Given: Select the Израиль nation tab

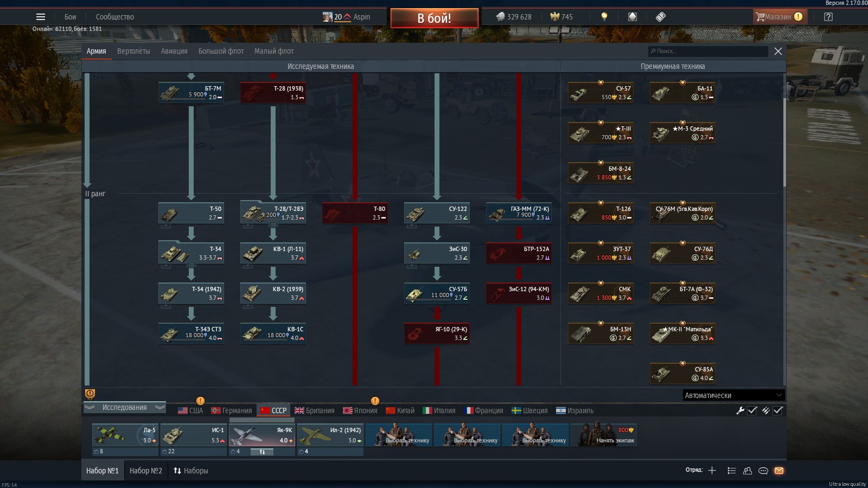Looking at the screenshot, I should tap(575, 410).
